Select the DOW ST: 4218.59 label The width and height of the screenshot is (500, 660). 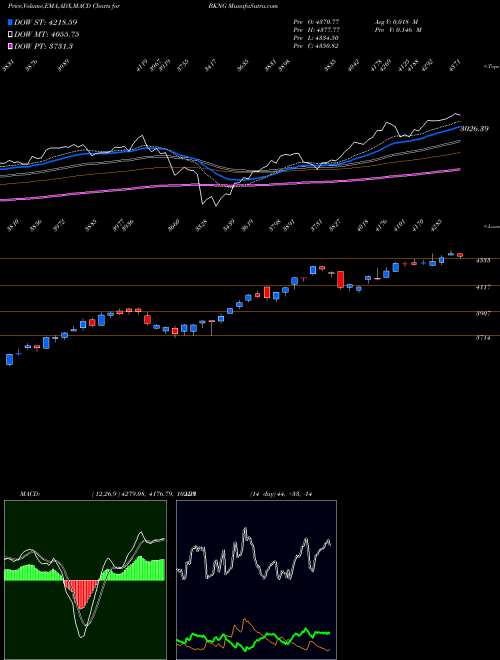(x=46, y=22)
